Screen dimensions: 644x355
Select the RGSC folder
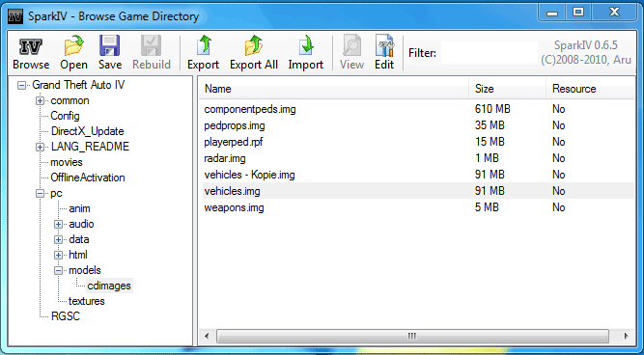(x=66, y=316)
